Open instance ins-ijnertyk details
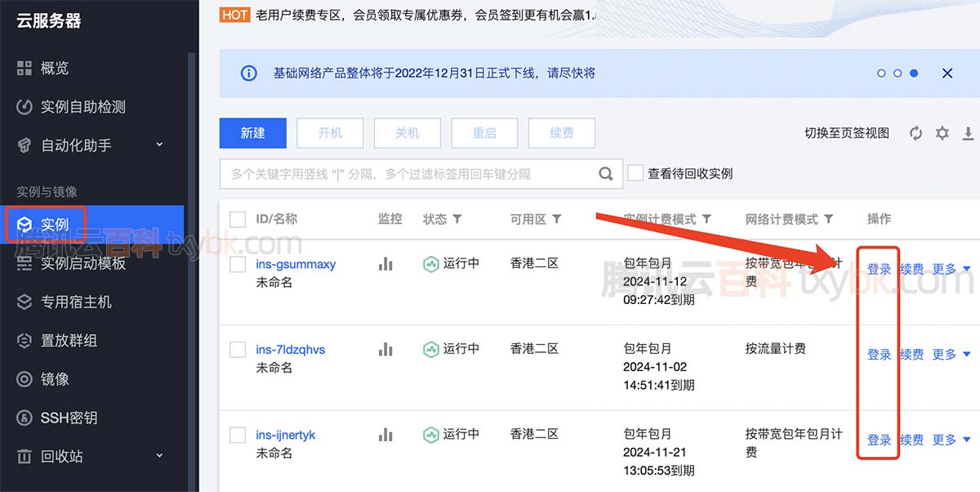 [x=285, y=436]
